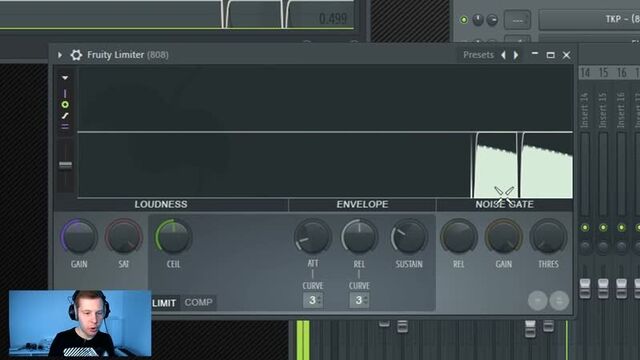Open display options dropdown arrow in limiter
Screen dimensions: 640x360
coord(65,78)
